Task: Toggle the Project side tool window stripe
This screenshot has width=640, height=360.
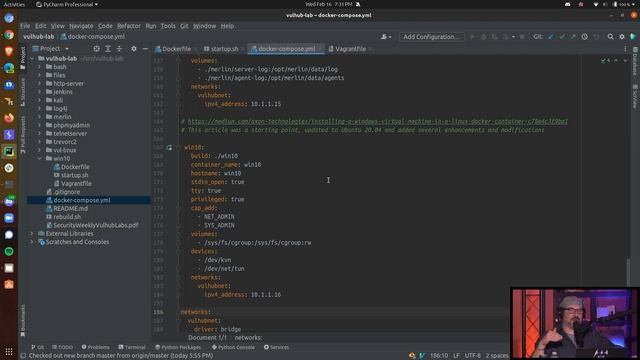Action: 23,57
